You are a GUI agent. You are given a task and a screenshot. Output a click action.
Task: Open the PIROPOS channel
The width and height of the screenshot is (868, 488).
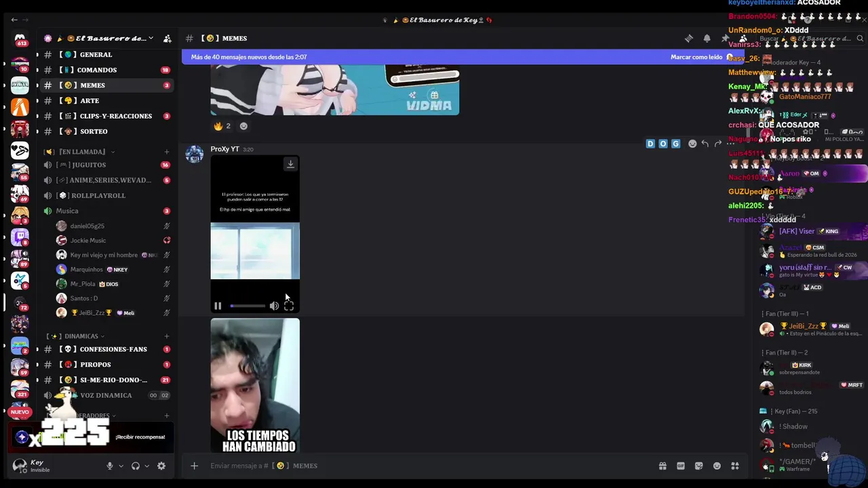[106, 365]
